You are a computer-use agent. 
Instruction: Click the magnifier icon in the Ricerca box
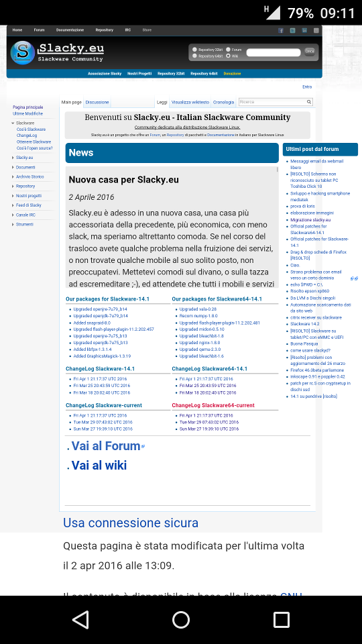(x=309, y=102)
